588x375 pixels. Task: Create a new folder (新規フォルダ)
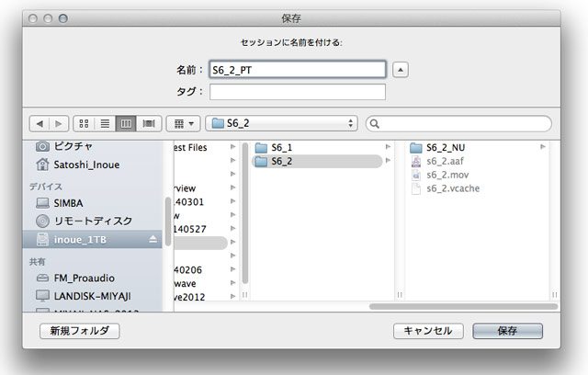(80, 331)
